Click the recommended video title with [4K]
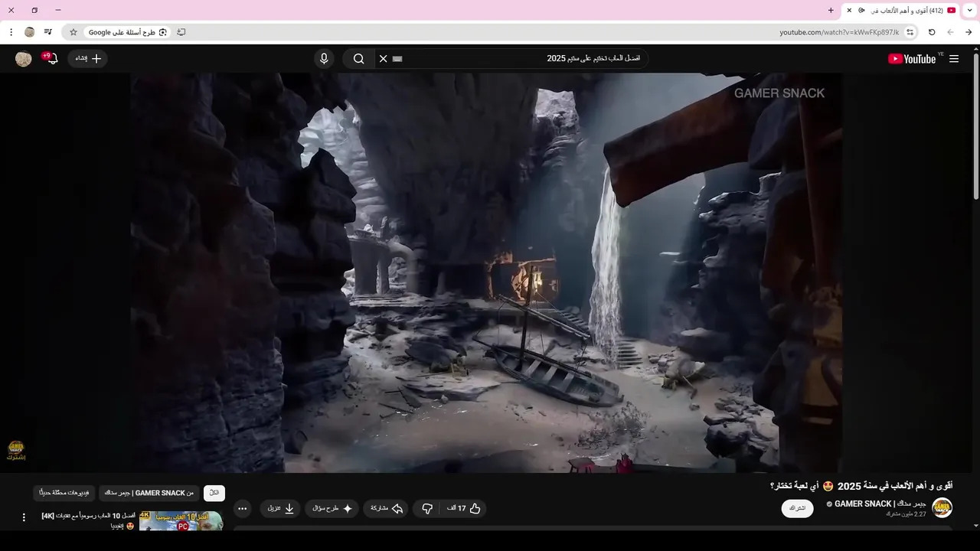Viewport: 980px width, 551px height. tap(88, 520)
